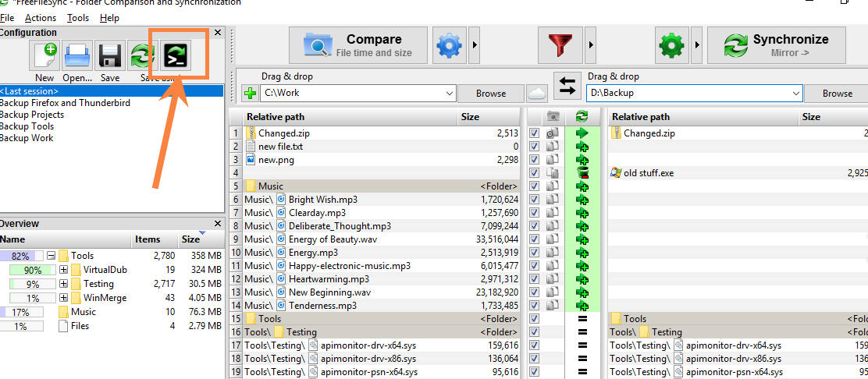Uncheck new file.txt row checkbox
This screenshot has width=868, height=379.
[x=534, y=146]
